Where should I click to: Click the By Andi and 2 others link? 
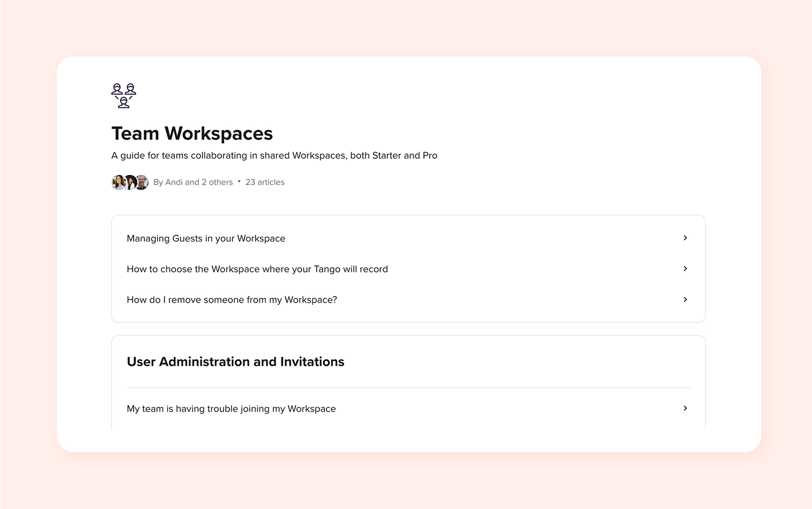tap(193, 182)
